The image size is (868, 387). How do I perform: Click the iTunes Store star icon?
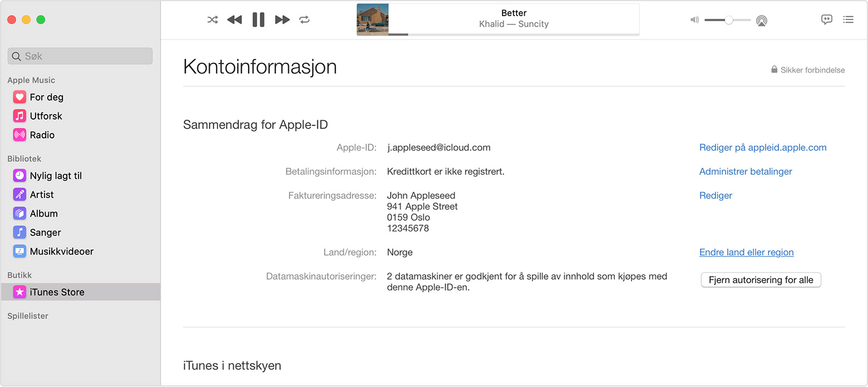pos(19,291)
